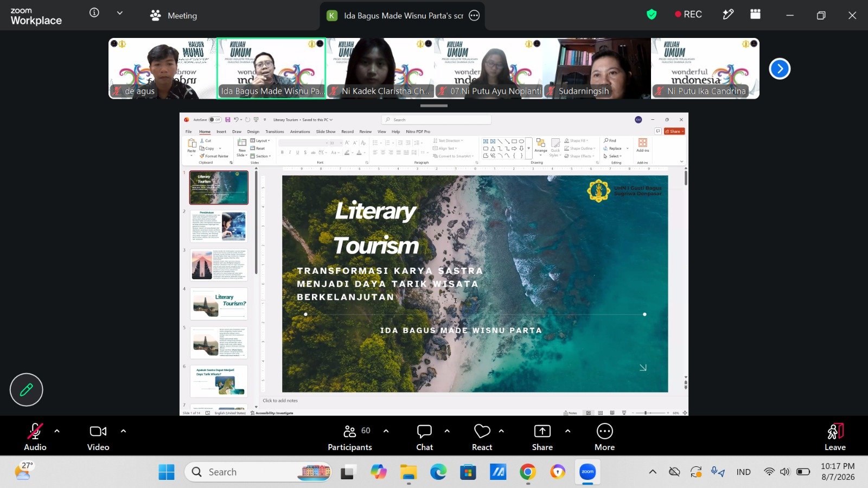The image size is (868, 488).
Task: Open Google Chrome from taskbar
Action: click(x=527, y=472)
